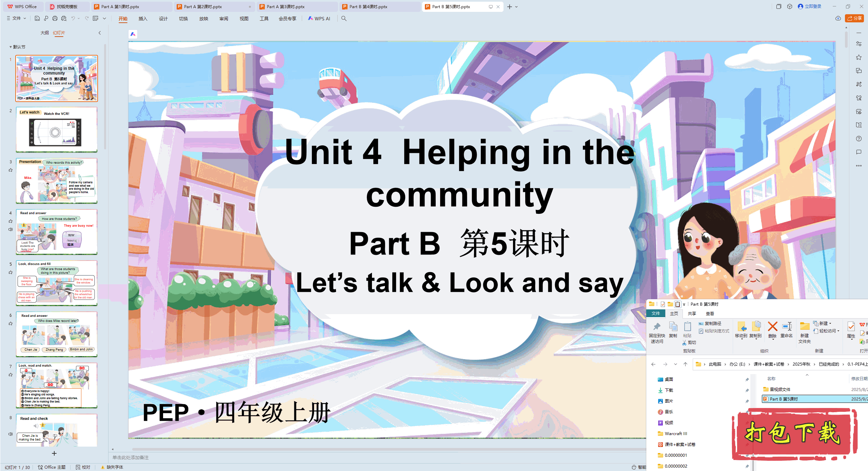
Task: Collapse the 默认节 section in the slide panel
Action: pos(10,47)
